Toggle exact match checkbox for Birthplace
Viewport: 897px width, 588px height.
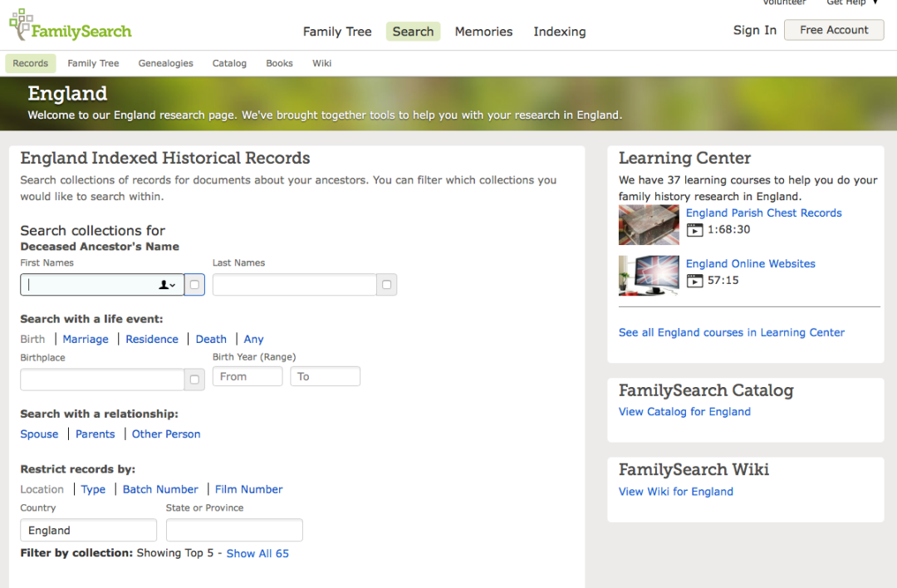[x=194, y=380]
